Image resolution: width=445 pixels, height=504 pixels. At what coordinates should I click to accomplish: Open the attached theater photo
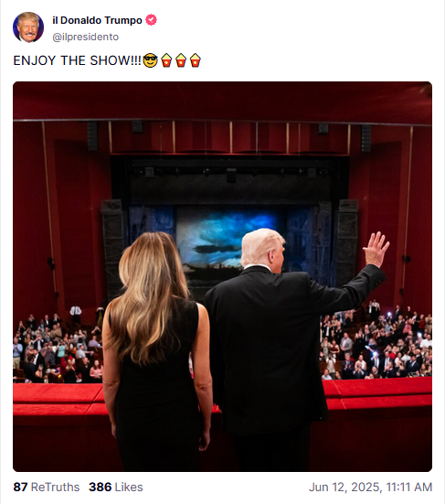223,276
